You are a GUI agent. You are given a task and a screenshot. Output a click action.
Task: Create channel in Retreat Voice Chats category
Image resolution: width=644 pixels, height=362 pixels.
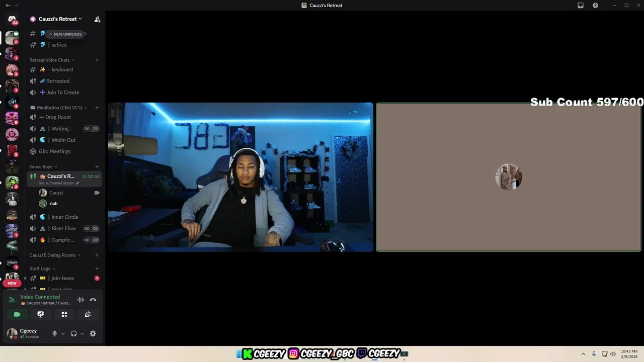coord(97,60)
